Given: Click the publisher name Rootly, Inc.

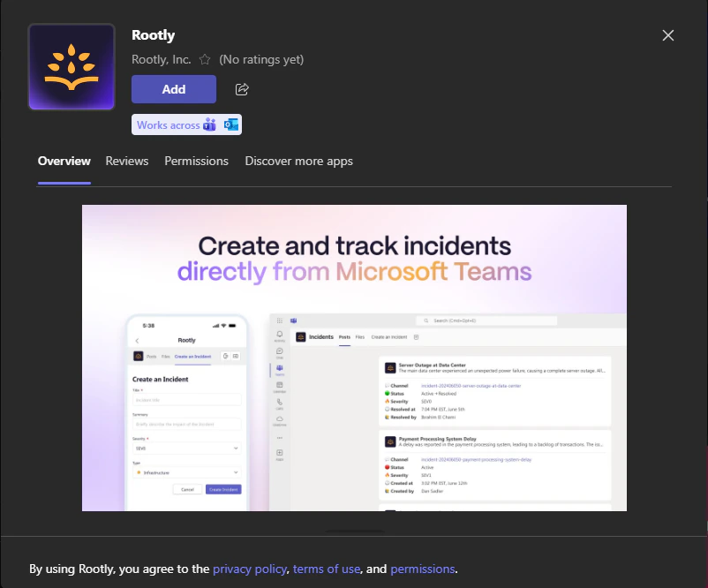Looking at the screenshot, I should click(x=164, y=58).
